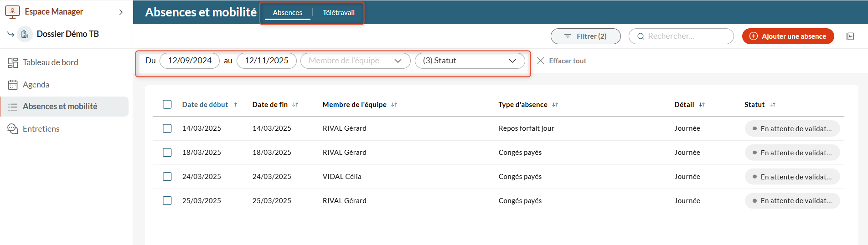This screenshot has height=245, width=868.
Task: Click the collapse panel icon at top right
Action: [850, 36]
